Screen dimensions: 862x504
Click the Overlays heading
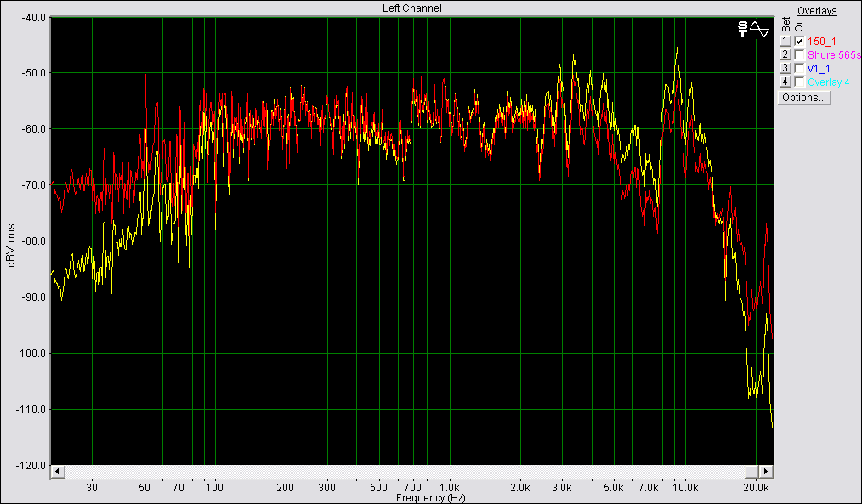point(817,11)
